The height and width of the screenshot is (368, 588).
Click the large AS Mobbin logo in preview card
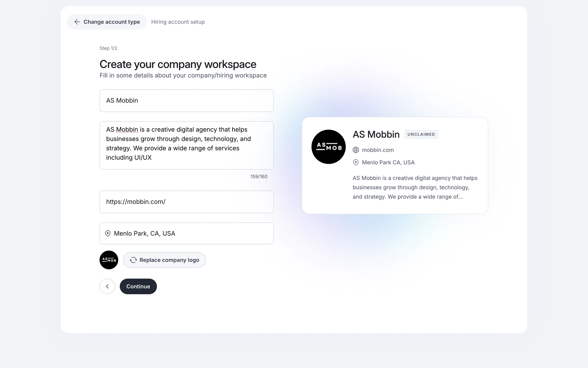pyautogui.click(x=328, y=147)
